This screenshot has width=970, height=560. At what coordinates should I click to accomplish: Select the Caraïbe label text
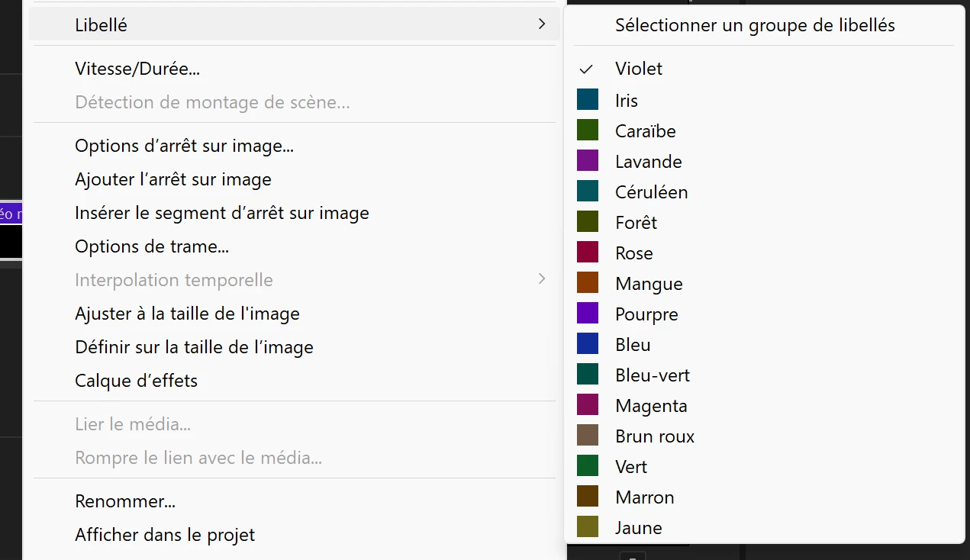[646, 130]
